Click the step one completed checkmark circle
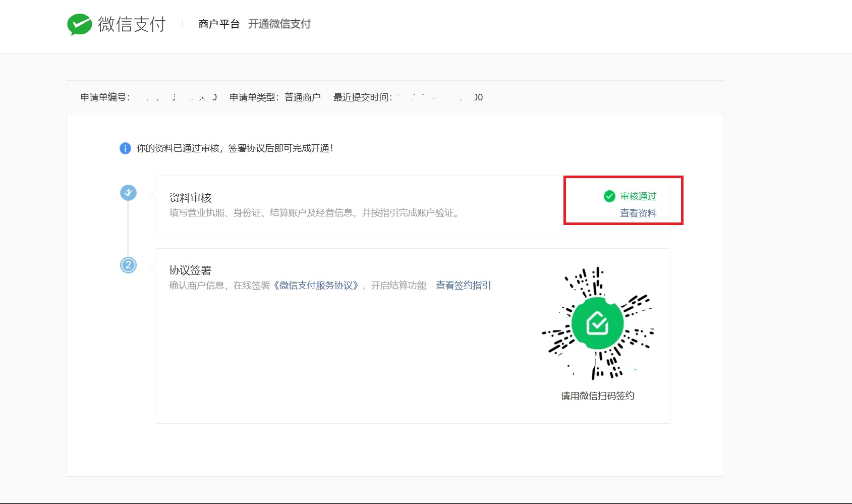 (128, 193)
